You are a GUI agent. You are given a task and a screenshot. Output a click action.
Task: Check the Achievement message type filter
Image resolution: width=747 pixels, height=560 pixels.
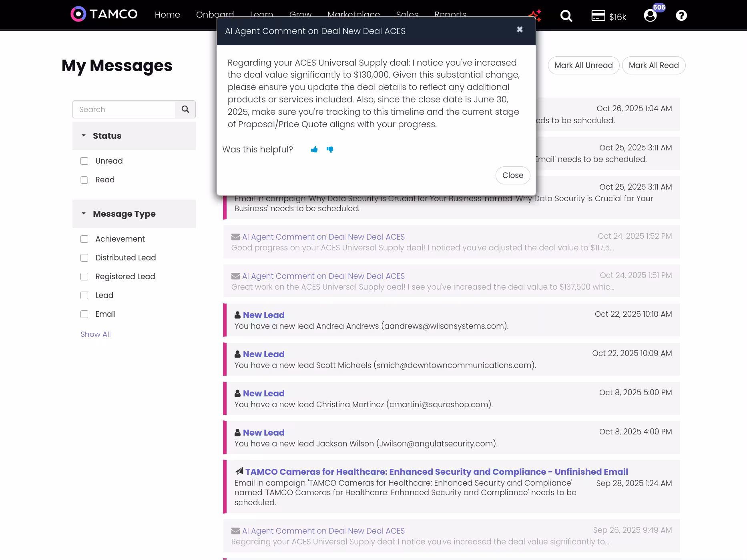[x=84, y=239]
